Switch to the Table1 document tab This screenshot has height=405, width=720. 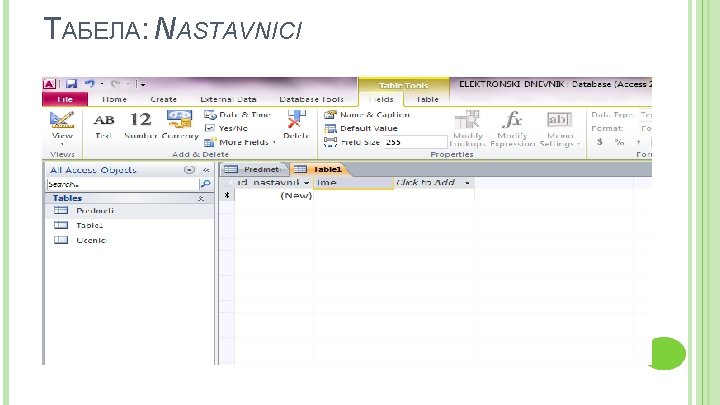tap(320, 169)
